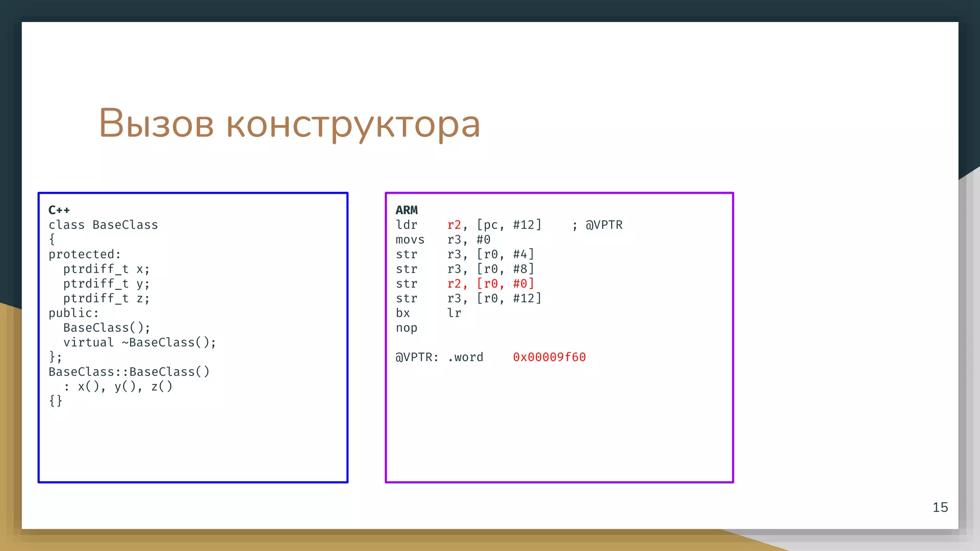This screenshot has width=980, height=551.
Task: Click the "public:" line
Action: click(74, 313)
